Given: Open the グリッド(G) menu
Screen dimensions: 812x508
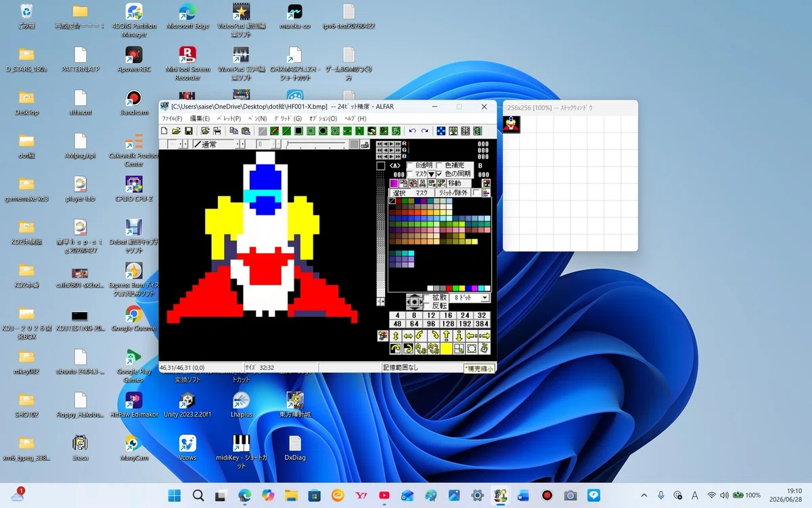Looking at the screenshot, I should pyautogui.click(x=288, y=119).
